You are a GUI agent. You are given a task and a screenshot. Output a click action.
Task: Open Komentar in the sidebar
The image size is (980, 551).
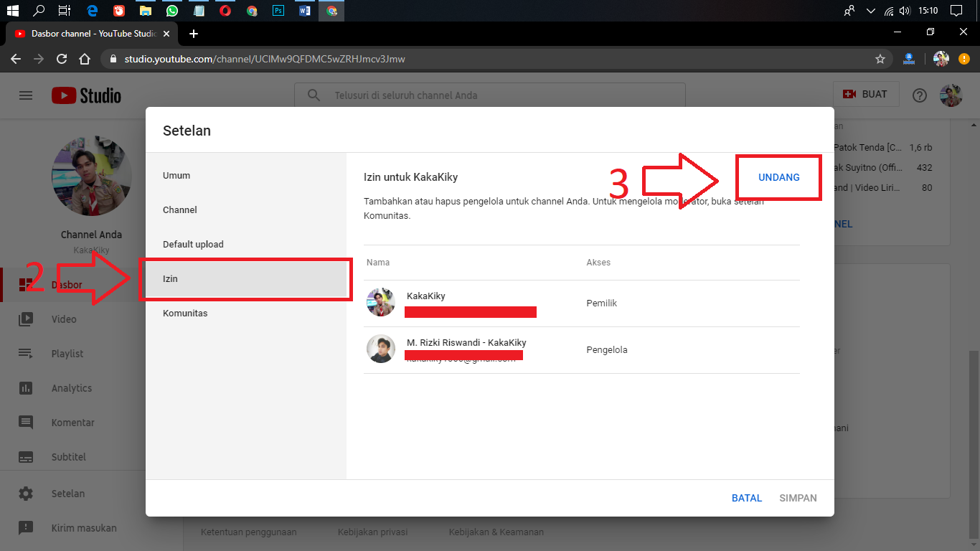click(x=72, y=423)
